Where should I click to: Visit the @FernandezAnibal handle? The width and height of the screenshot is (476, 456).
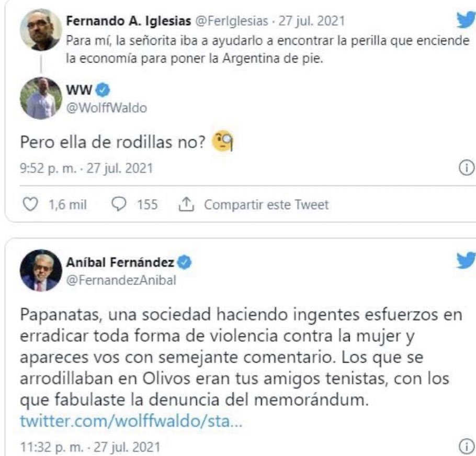121,280
